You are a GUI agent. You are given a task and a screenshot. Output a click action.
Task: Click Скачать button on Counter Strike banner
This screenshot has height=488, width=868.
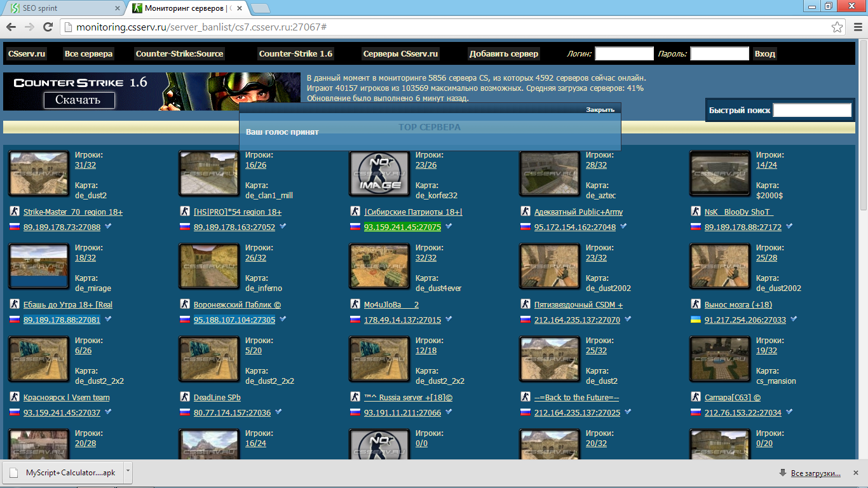(79, 100)
